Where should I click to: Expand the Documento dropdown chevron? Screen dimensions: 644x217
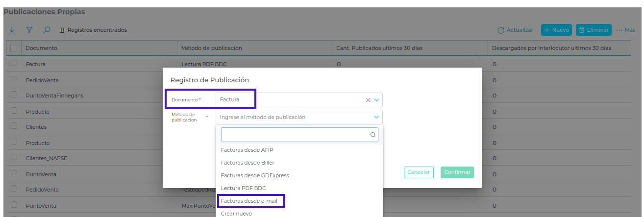point(376,100)
